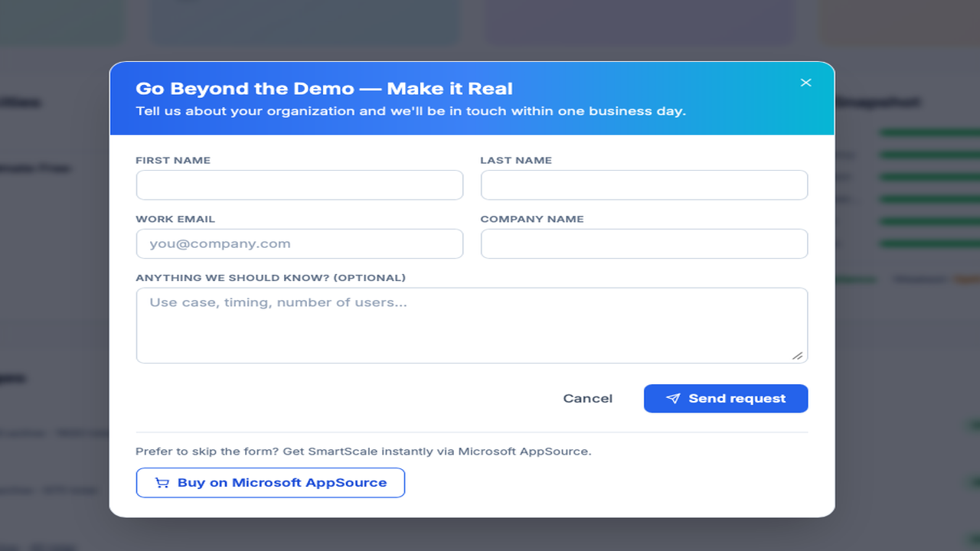Select the Company Name input box
Viewport: 980px width, 551px height.
tap(644, 244)
